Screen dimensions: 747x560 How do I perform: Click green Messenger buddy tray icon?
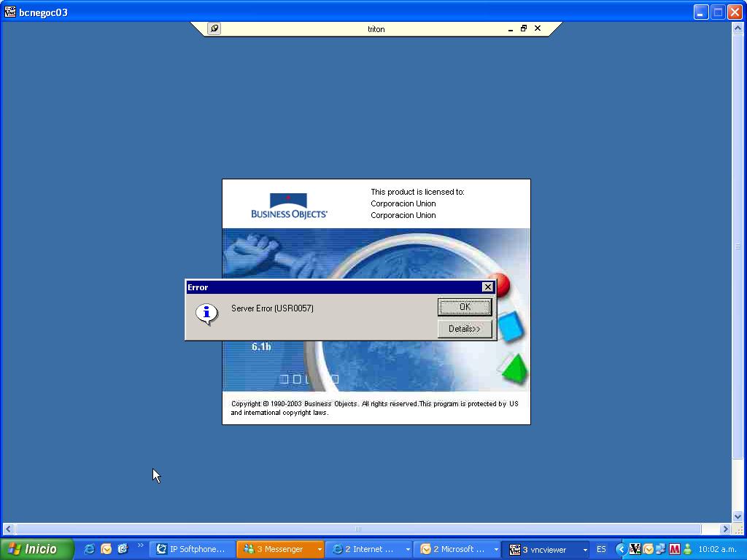click(687, 550)
